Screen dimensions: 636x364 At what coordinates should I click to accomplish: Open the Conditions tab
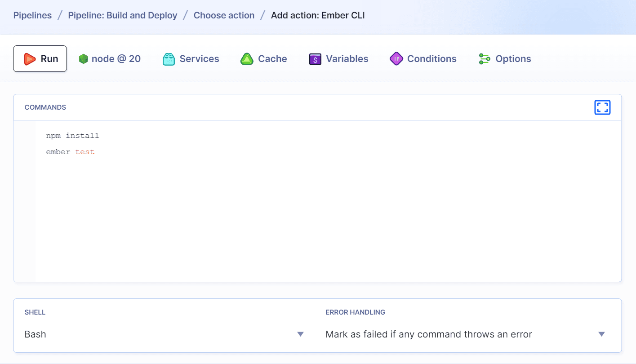pyautogui.click(x=431, y=59)
